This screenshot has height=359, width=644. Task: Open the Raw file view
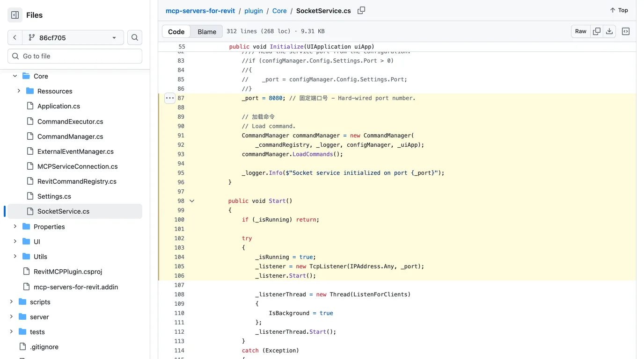pos(581,31)
